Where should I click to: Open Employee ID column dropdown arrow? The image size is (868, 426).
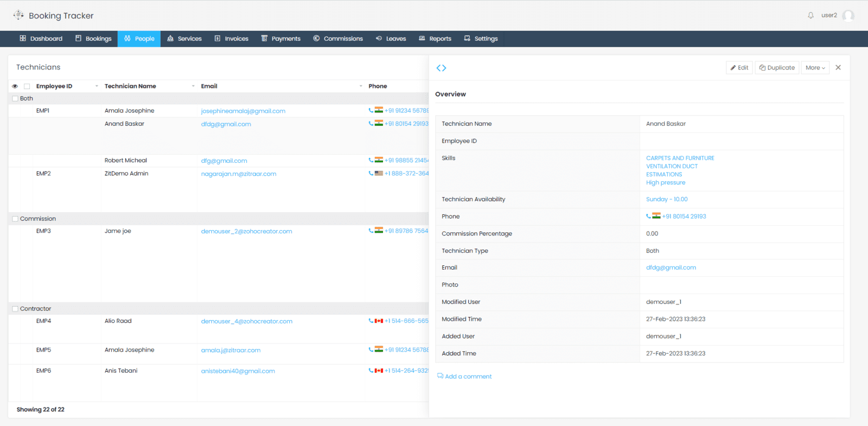[x=97, y=86]
